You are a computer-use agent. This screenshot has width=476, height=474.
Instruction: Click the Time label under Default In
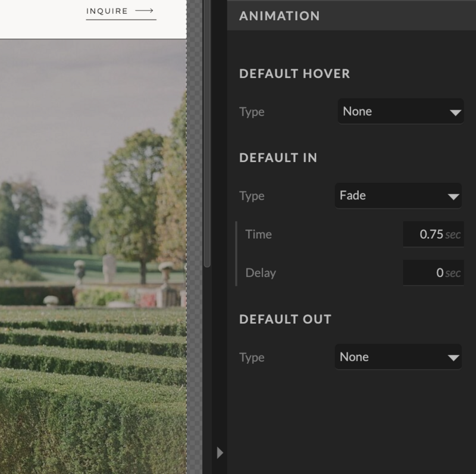tap(258, 234)
